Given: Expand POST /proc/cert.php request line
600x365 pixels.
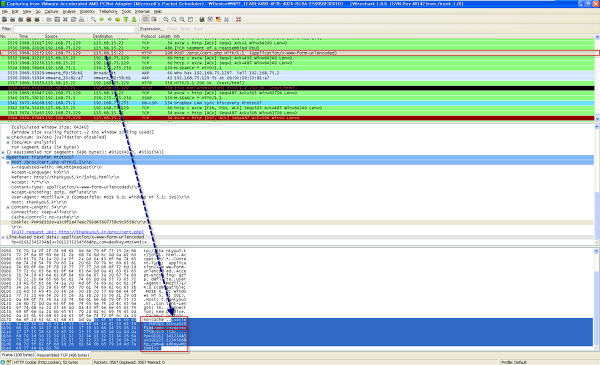Looking at the screenshot, I should click(x=8, y=162).
